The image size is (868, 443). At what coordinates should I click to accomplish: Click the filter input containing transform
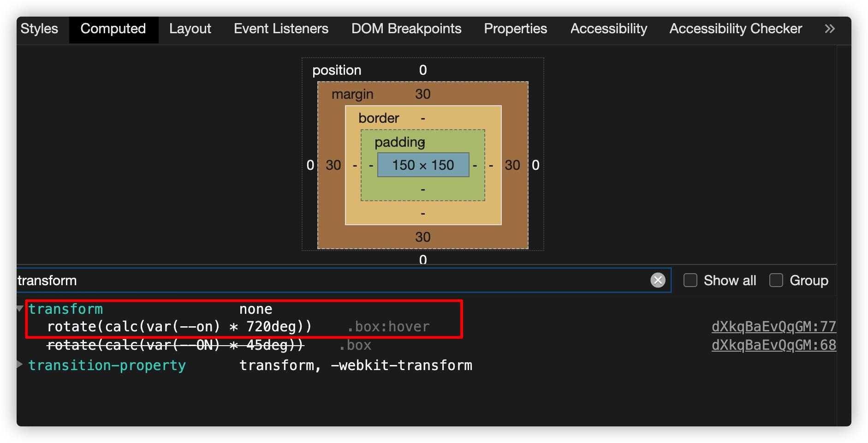pos(332,280)
